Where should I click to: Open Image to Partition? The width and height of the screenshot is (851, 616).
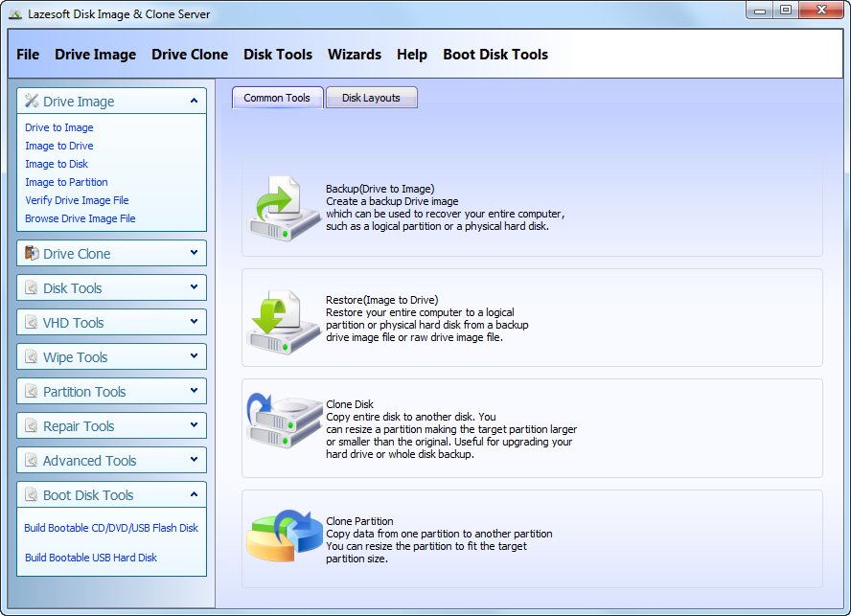[x=66, y=182]
